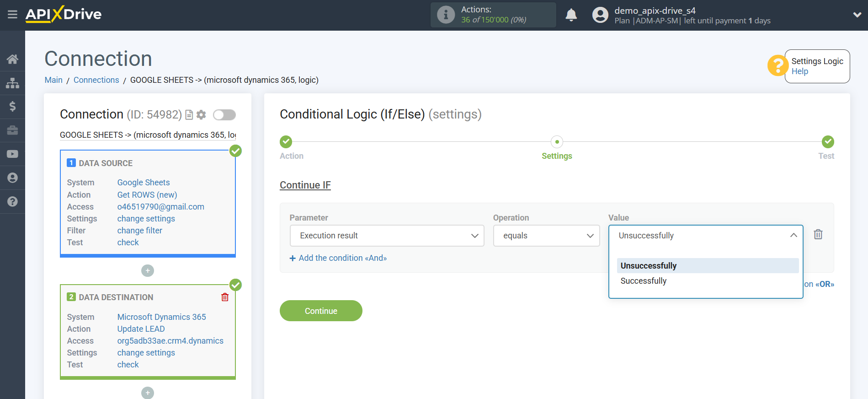Image resolution: width=868 pixels, height=399 pixels.
Task: Go to the Settings step
Action: (557, 142)
